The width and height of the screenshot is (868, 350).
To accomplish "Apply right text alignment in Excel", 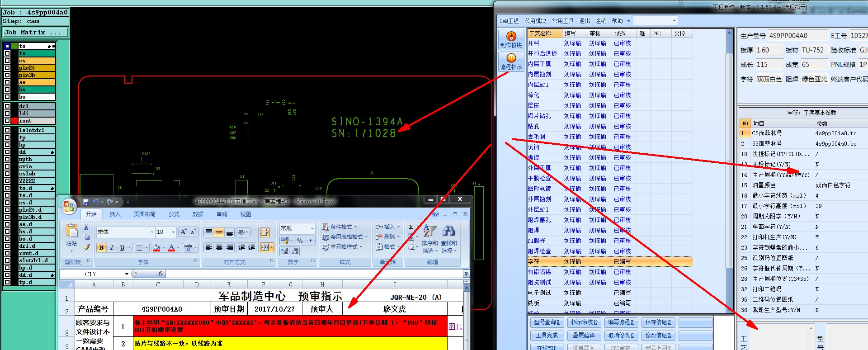I will 230,247.
